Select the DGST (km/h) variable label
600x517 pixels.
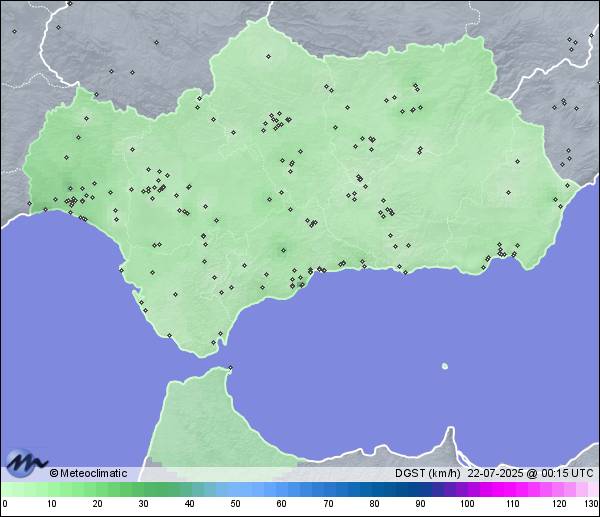pyautogui.click(x=427, y=473)
